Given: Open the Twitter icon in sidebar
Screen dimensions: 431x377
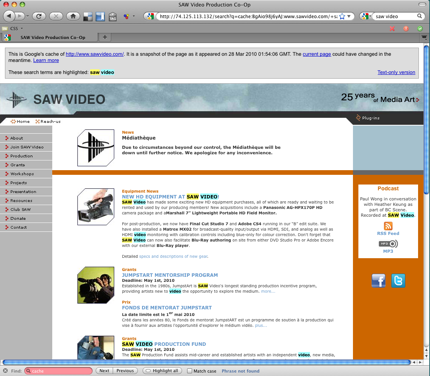Looking at the screenshot, I should pyautogui.click(x=398, y=281).
